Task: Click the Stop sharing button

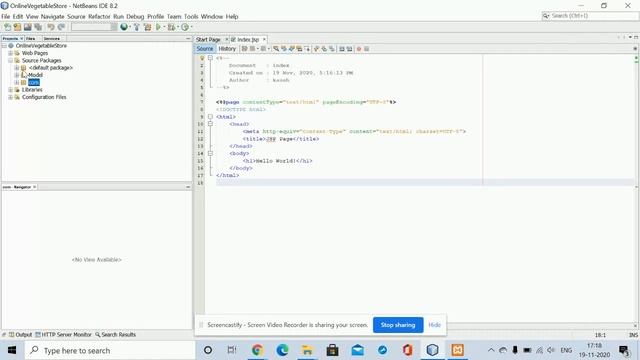Action: click(398, 325)
